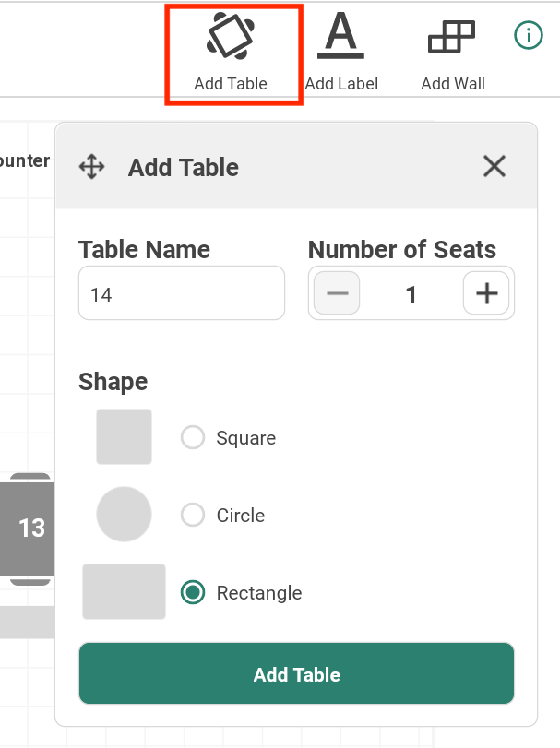
Task: Click plus to increase Number of Seats
Action: coord(486,292)
